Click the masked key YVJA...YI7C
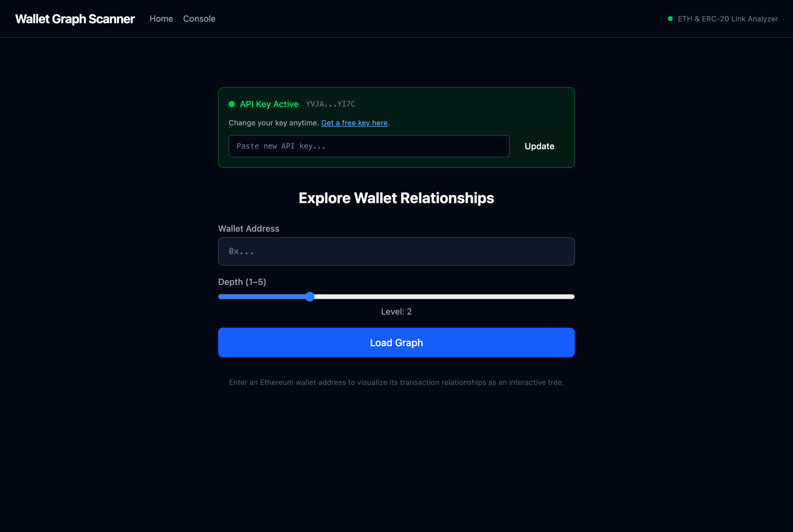This screenshot has width=793, height=532. (x=331, y=104)
